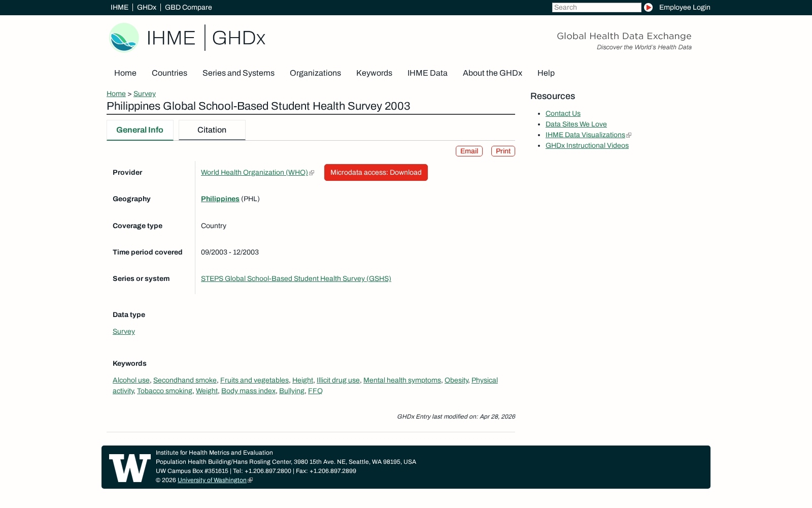The image size is (812, 508).
Task: Open the Keywords menu item
Action: [374, 73]
